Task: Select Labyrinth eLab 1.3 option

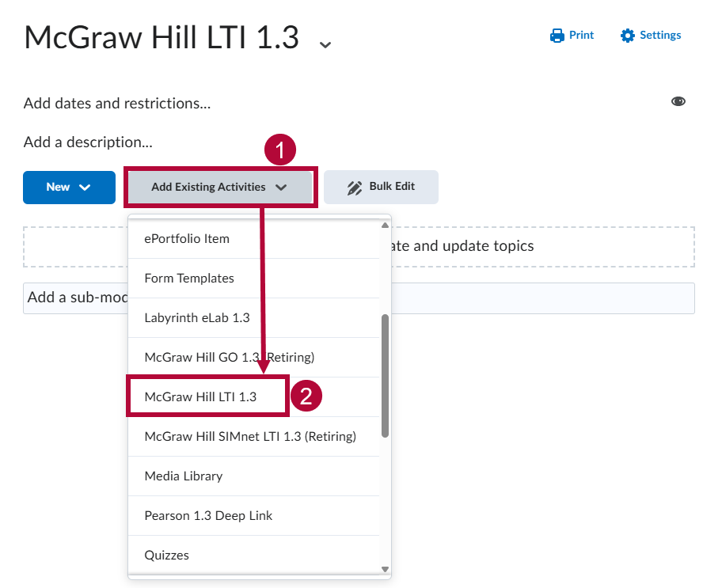Action: click(x=195, y=317)
